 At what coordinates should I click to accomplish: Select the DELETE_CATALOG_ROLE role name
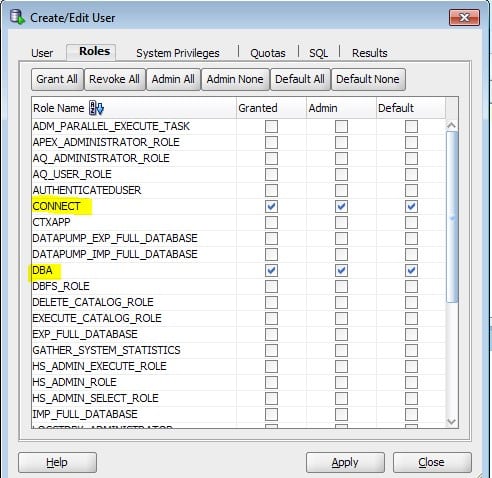(93, 302)
